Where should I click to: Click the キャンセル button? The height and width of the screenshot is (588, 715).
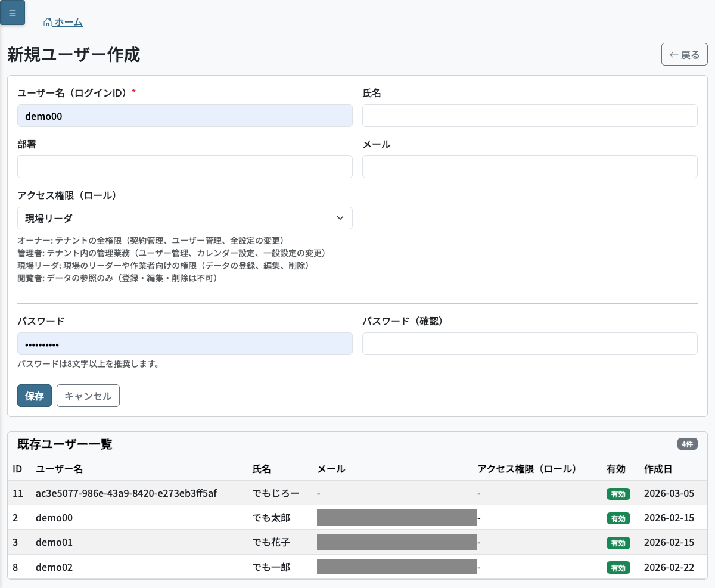[88, 396]
